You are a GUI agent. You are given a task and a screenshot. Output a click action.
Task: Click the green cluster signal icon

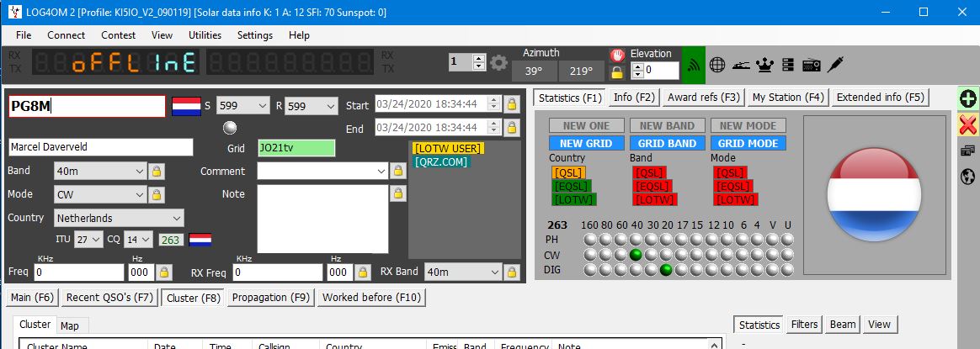tap(693, 65)
